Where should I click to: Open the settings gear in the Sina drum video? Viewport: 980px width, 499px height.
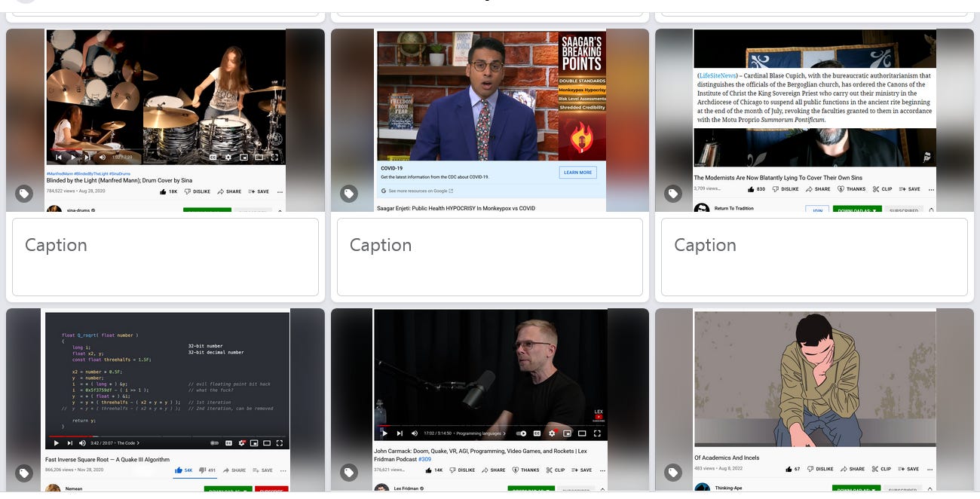pos(228,158)
